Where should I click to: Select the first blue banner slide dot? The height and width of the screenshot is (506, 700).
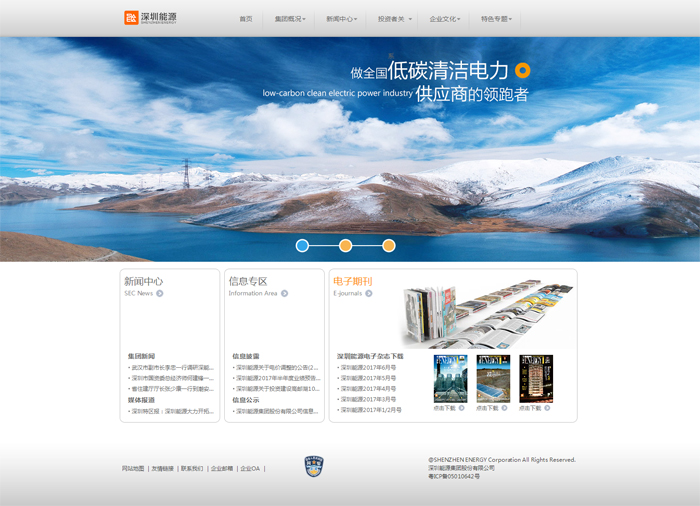[302, 245]
